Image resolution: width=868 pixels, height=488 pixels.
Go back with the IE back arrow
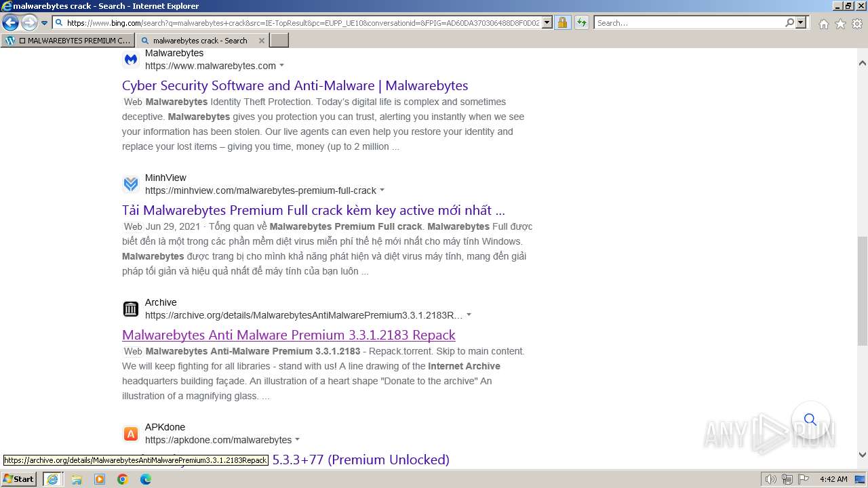tap(10, 23)
